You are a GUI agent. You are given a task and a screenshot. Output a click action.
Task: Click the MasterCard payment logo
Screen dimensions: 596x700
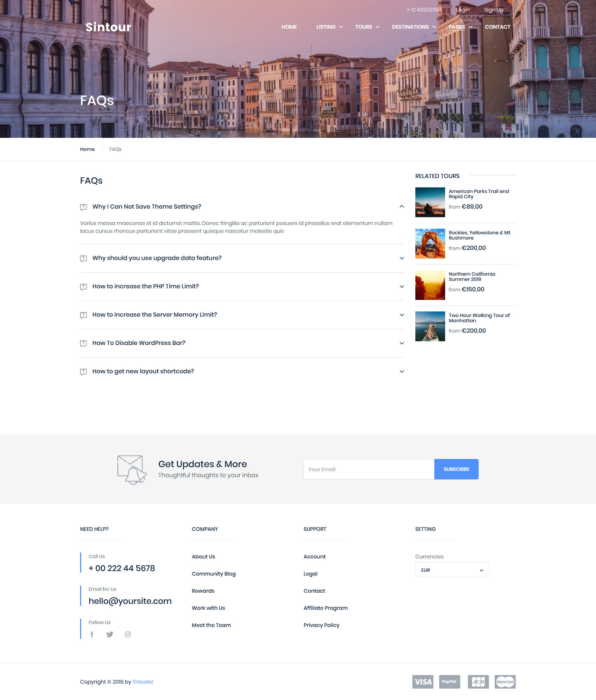(x=505, y=682)
